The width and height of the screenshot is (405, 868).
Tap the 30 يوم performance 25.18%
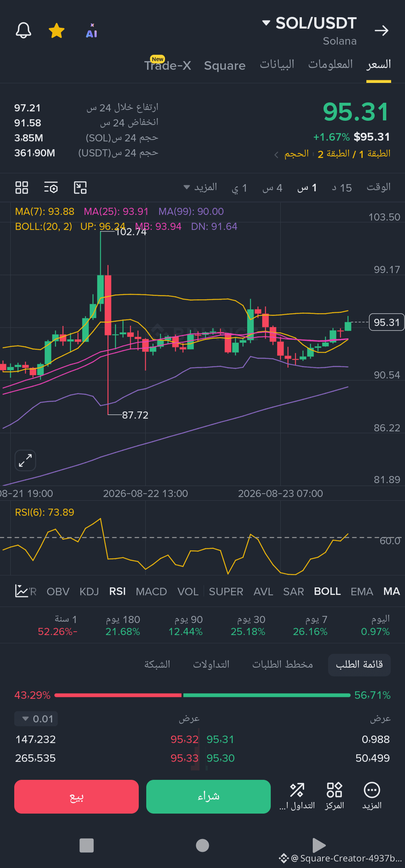(248, 632)
